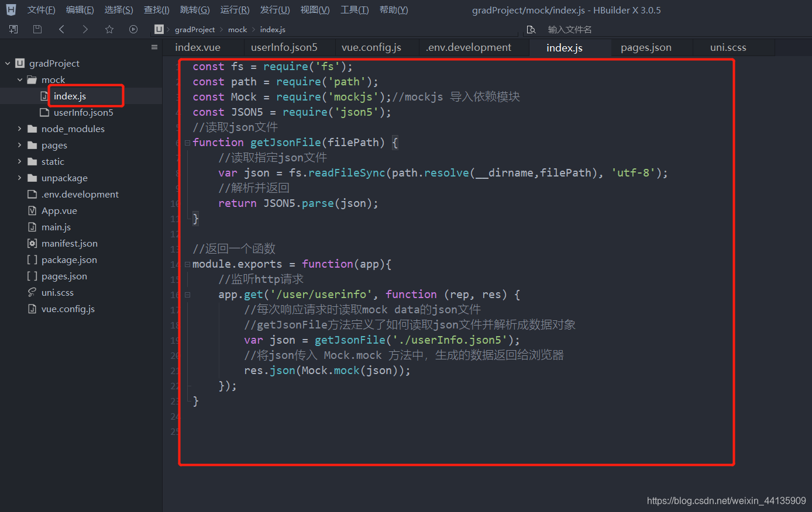812x512 pixels.
Task: Click the main.js file icon
Action: click(x=32, y=227)
